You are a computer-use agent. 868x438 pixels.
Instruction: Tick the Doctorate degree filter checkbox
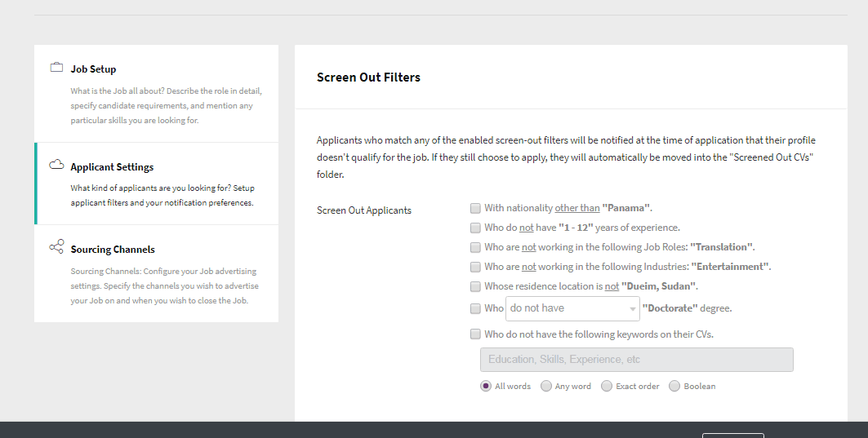click(475, 308)
